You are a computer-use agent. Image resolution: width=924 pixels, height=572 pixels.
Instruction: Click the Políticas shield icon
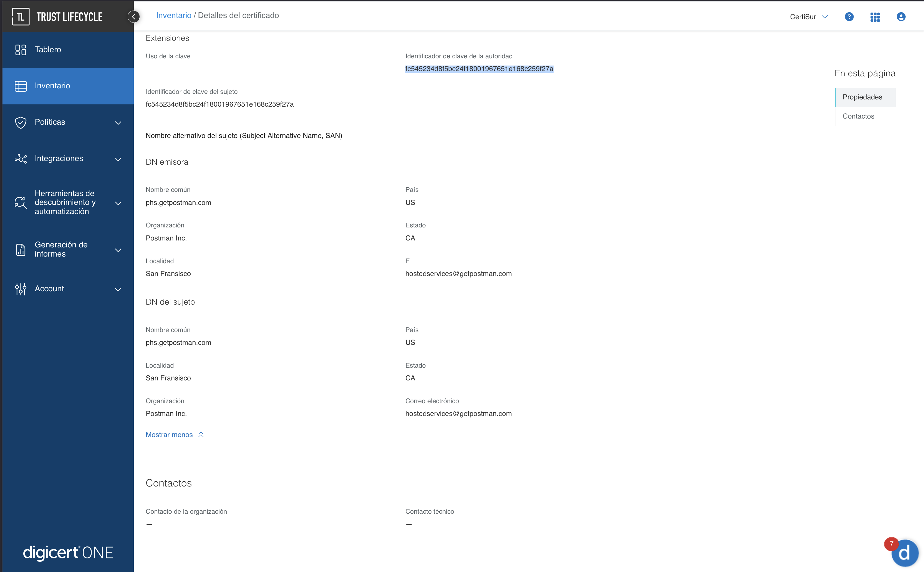[21, 122]
